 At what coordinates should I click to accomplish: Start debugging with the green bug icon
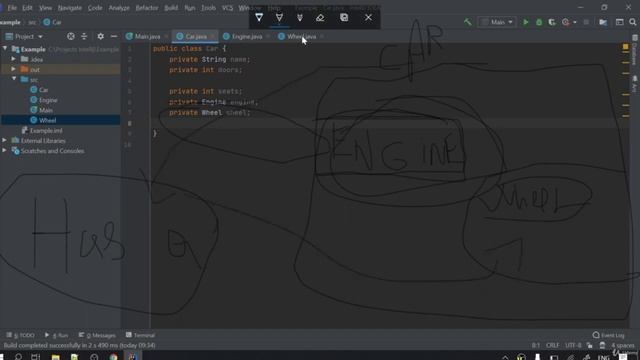point(539,22)
